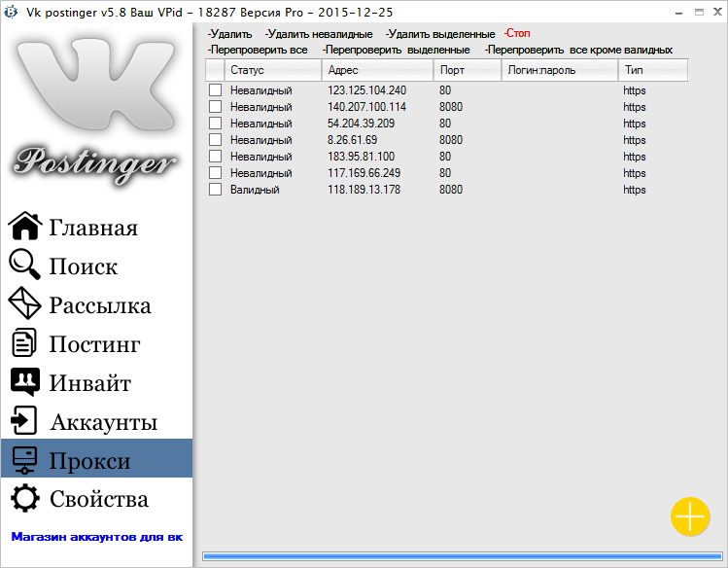The height and width of the screenshot is (568, 728).
Task: Click the -Удалить link
Action: point(229,34)
